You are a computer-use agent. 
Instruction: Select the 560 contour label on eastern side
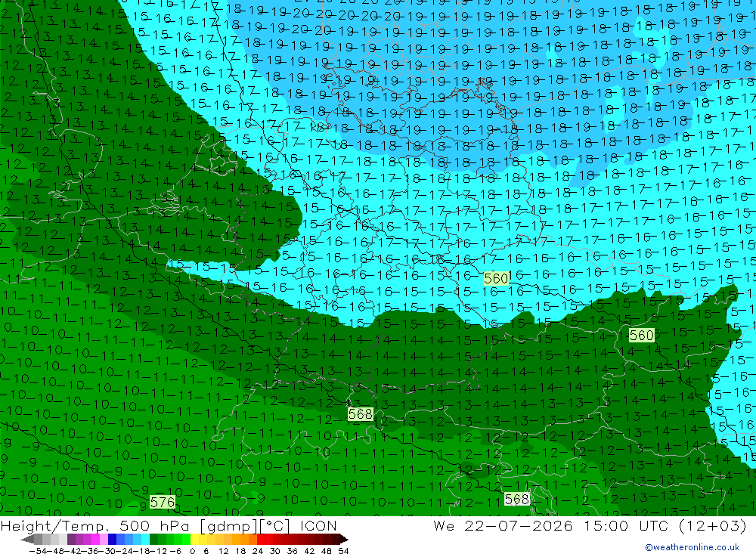point(642,335)
